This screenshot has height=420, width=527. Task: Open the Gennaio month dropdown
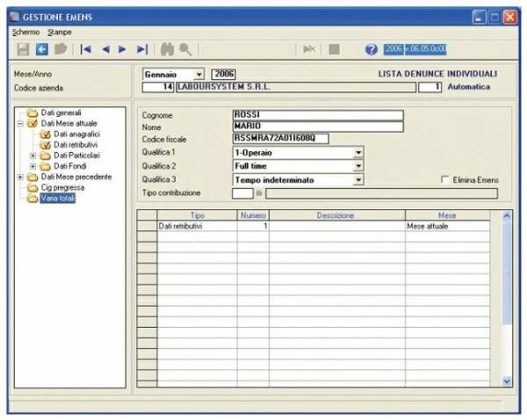pyautogui.click(x=199, y=75)
